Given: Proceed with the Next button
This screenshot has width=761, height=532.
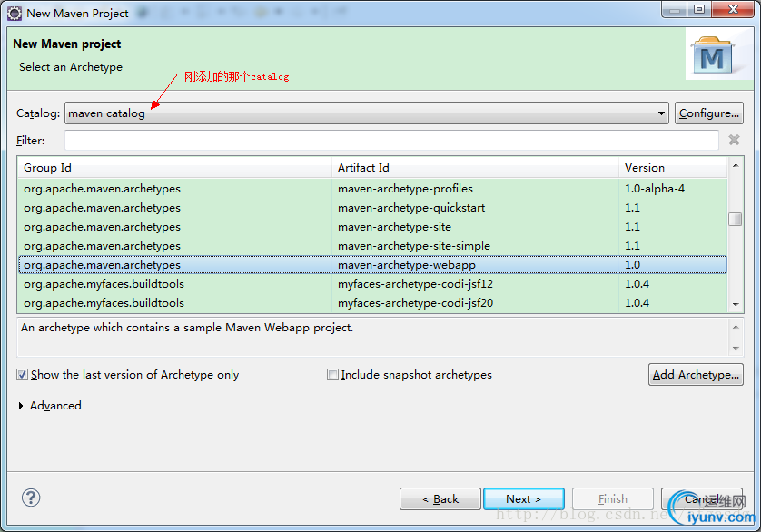Looking at the screenshot, I should click(x=524, y=499).
